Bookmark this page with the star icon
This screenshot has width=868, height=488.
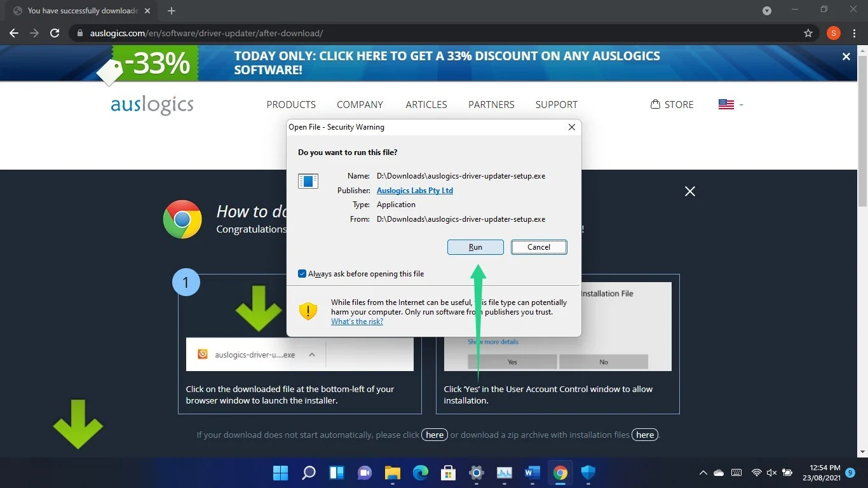(x=808, y=33)
